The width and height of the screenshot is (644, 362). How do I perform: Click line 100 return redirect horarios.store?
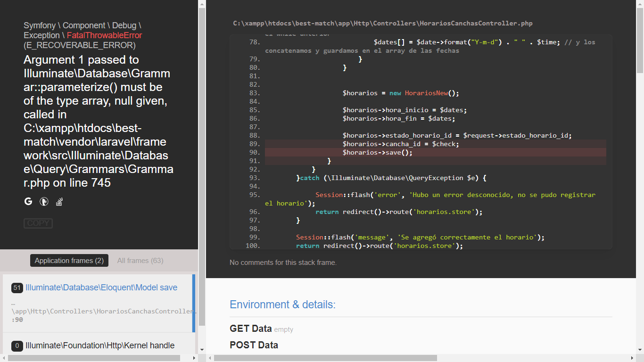pos(380,246)
